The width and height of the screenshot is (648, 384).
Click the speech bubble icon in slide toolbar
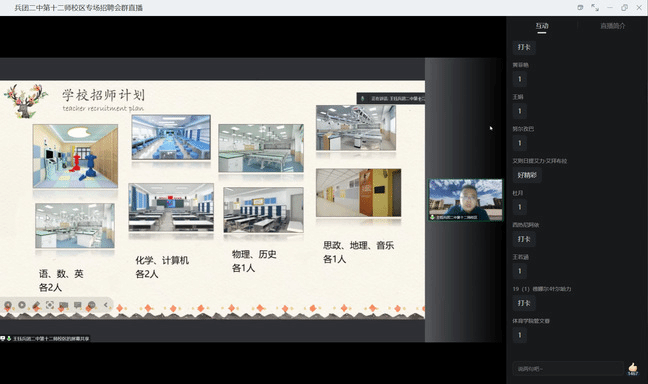pyautogui.click(x=78, y=305)
